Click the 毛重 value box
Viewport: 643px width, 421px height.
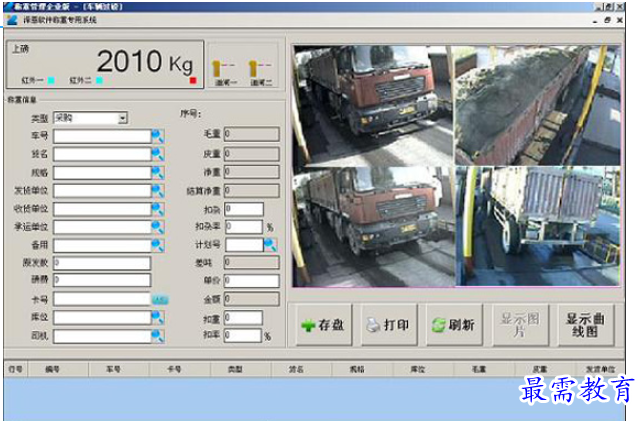click(252, 134)
